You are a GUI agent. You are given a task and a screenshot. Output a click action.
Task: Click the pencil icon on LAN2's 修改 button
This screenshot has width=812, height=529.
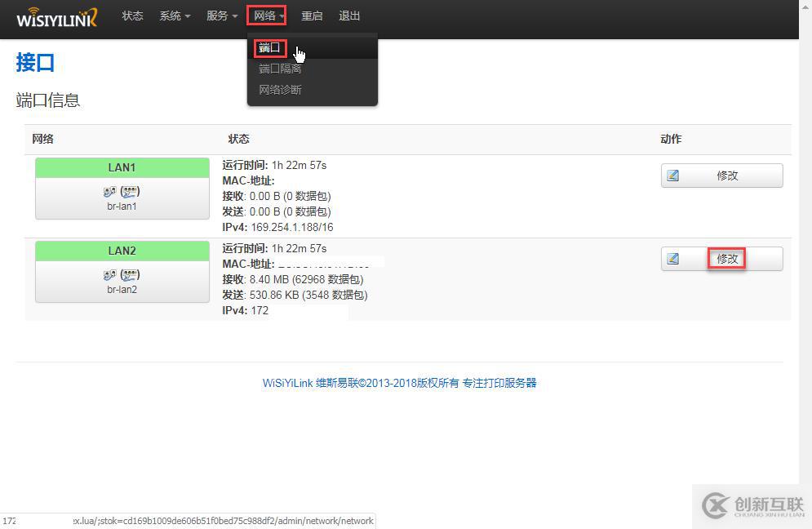[672, 258]
